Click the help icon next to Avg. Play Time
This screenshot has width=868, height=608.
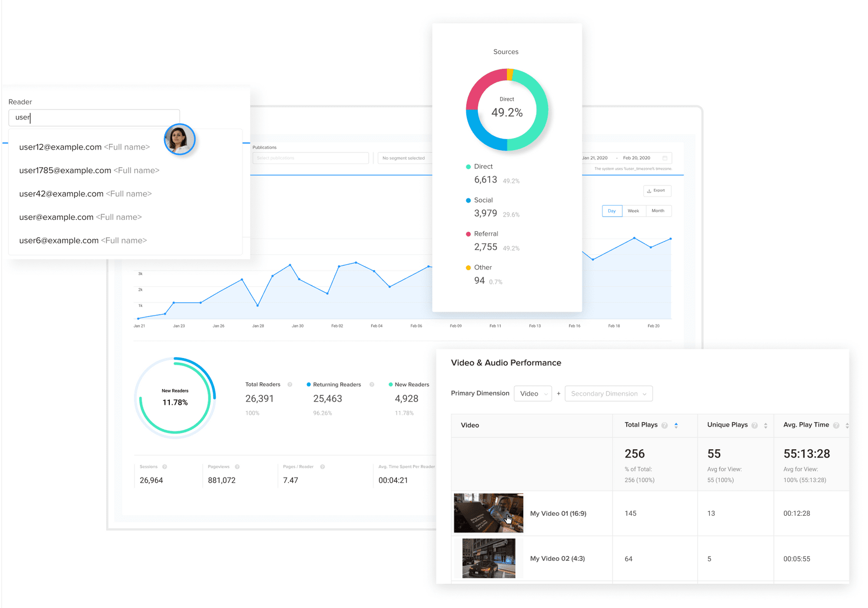pos(836,425)
